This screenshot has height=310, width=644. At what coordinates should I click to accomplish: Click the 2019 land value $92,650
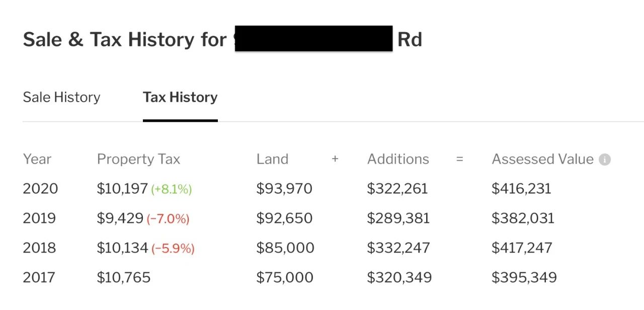pos(284,218)
